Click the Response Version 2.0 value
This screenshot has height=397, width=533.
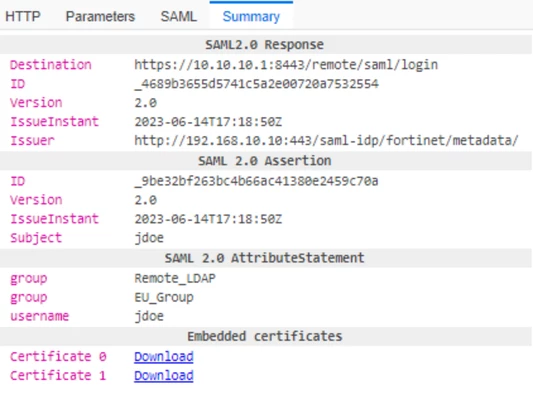145,103
